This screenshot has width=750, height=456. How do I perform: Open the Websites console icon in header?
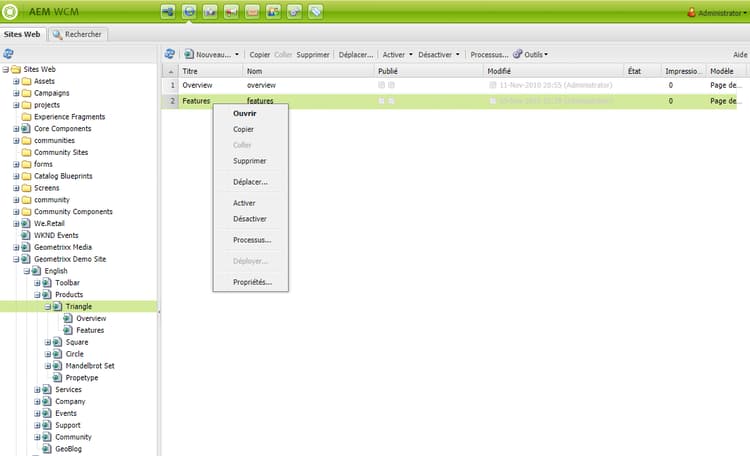tap(189, 11)
